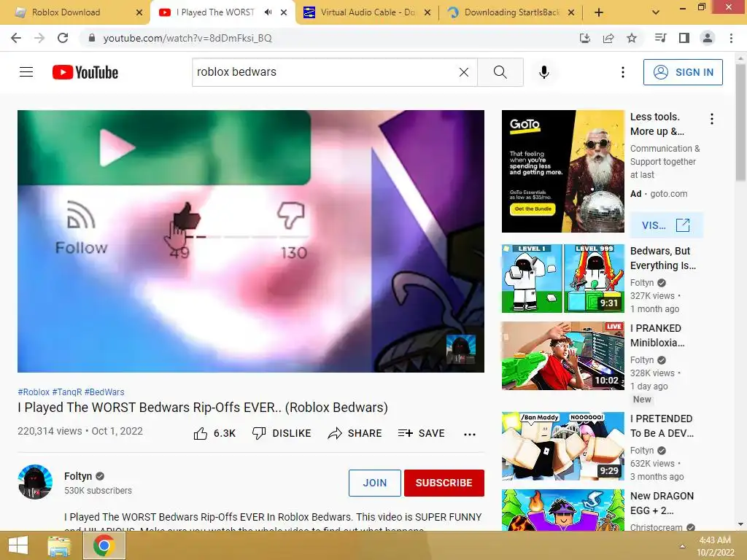Open File Explorer from the taskbar
The width and height of the screenshot is (747, 560).
59,545
